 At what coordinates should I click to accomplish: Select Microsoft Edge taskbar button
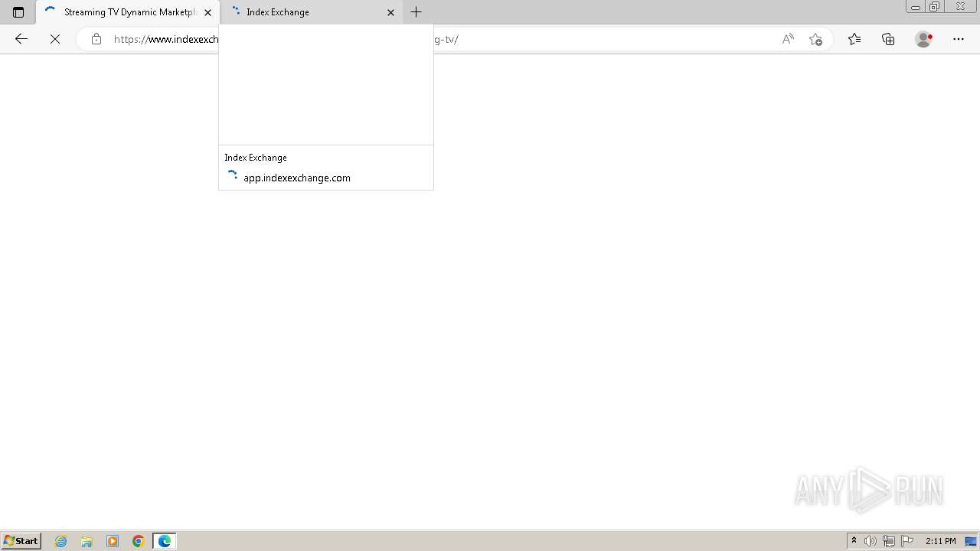165,541
